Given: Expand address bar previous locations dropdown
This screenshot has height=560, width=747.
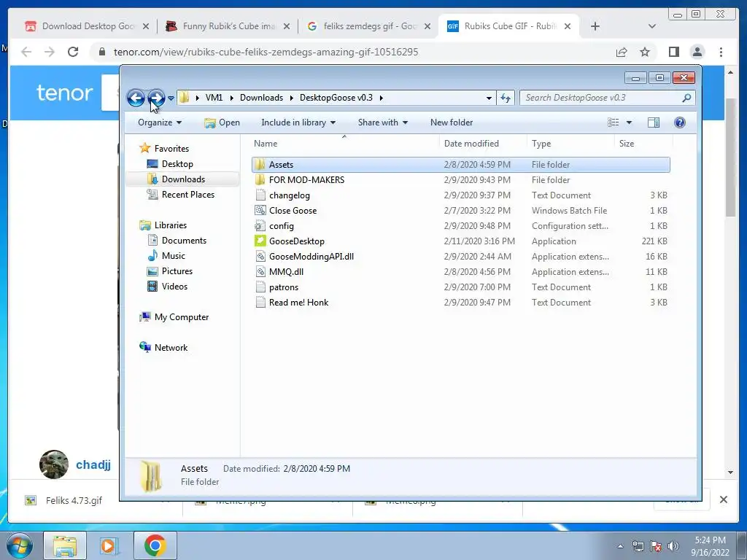Looking at the screenshot, I should coord(489,98).
